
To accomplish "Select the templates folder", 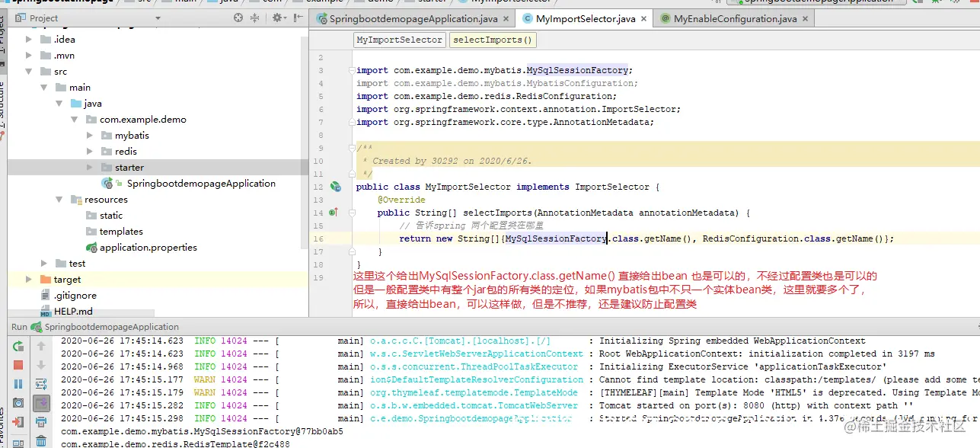I will coord(121,231).
